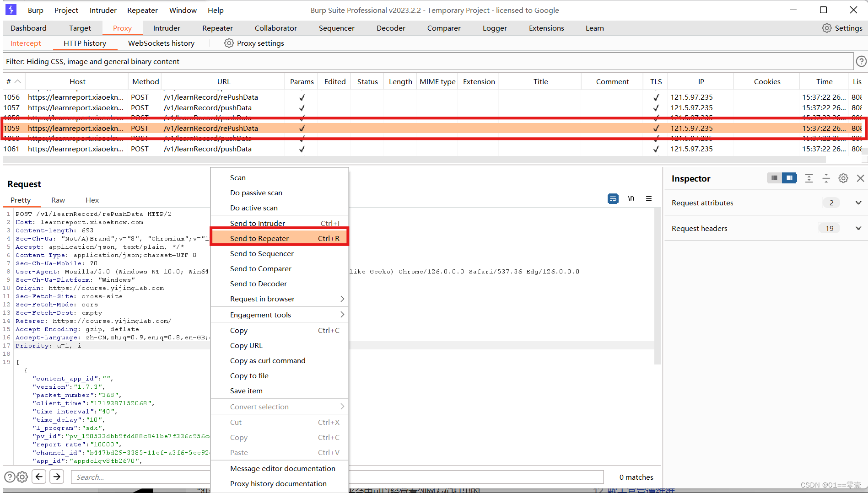Select Copy URL menu entry
The width and height of the screenshot is (868, 493).
(x=279, y=345)
